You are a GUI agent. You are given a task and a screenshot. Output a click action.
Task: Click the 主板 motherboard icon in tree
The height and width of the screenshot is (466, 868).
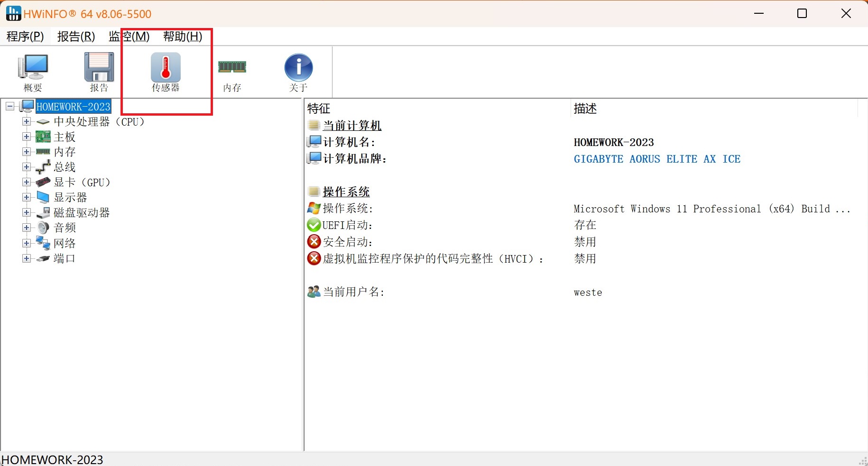(43, 137)
